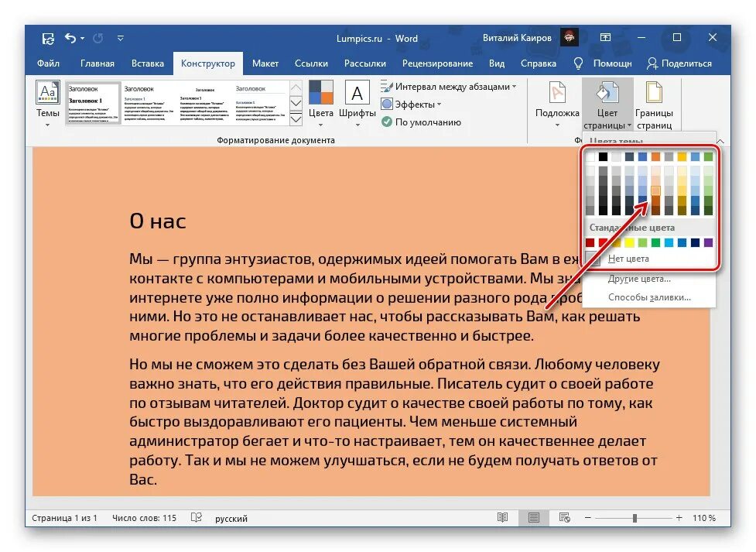Open the Рецензирование tab

(437, 63)
